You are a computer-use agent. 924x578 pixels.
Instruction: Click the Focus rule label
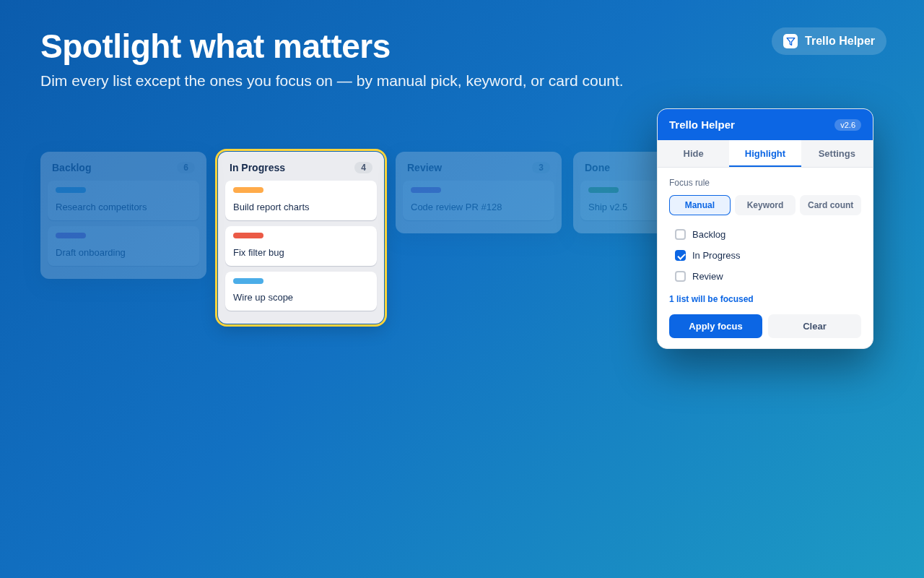pos(689,183)
